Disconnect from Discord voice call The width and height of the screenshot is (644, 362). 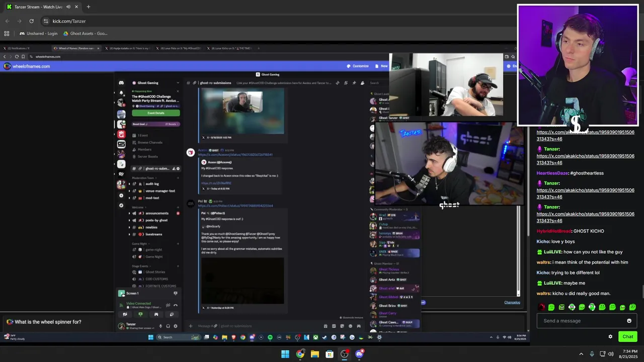pos(176,305)
